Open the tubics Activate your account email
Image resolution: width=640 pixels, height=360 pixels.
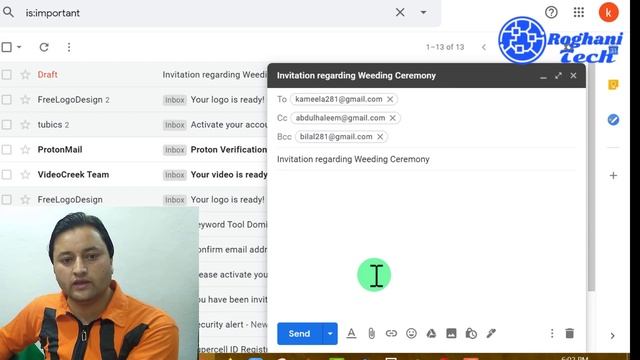[229, 124]
